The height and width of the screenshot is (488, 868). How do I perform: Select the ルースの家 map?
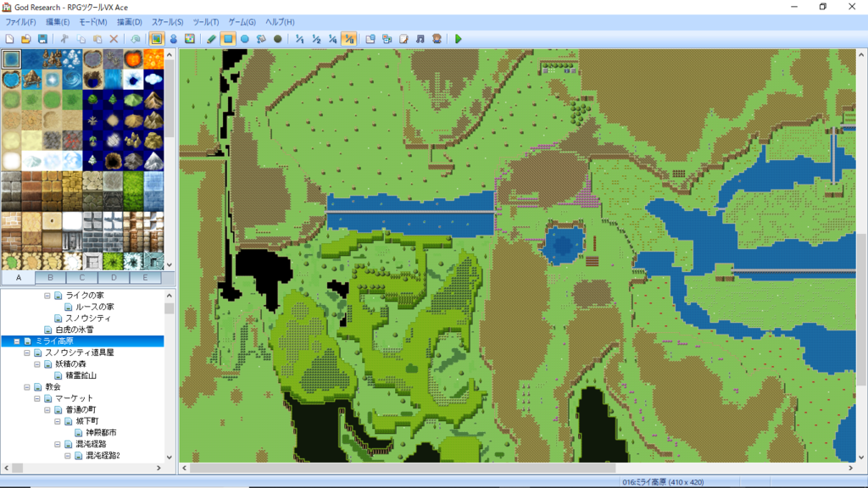click(95, 307)
